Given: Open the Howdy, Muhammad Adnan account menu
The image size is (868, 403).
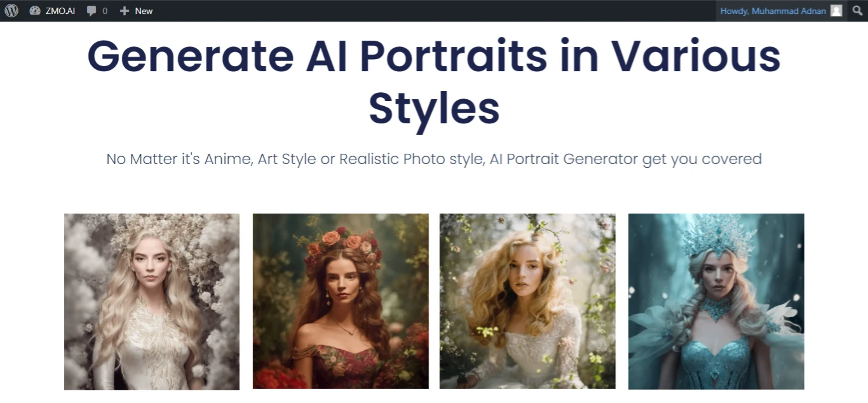Looking at the screenshot, I should (x=781, y=11).
